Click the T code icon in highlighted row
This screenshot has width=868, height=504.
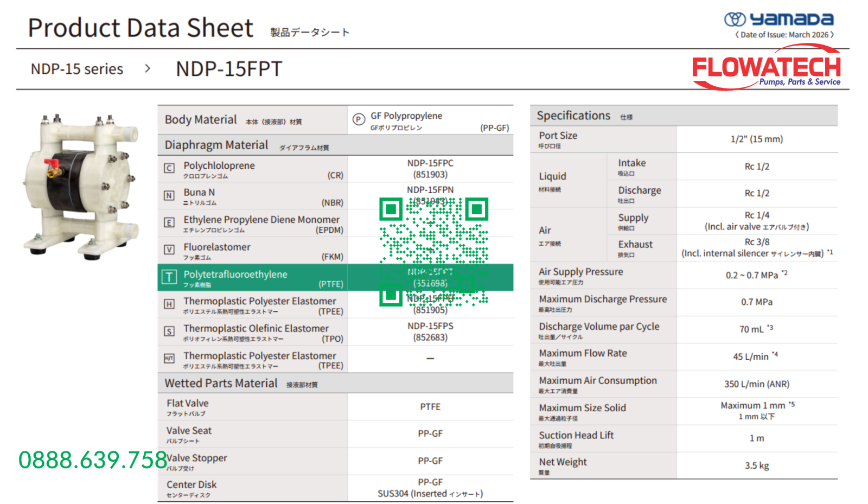coord(169,277)
